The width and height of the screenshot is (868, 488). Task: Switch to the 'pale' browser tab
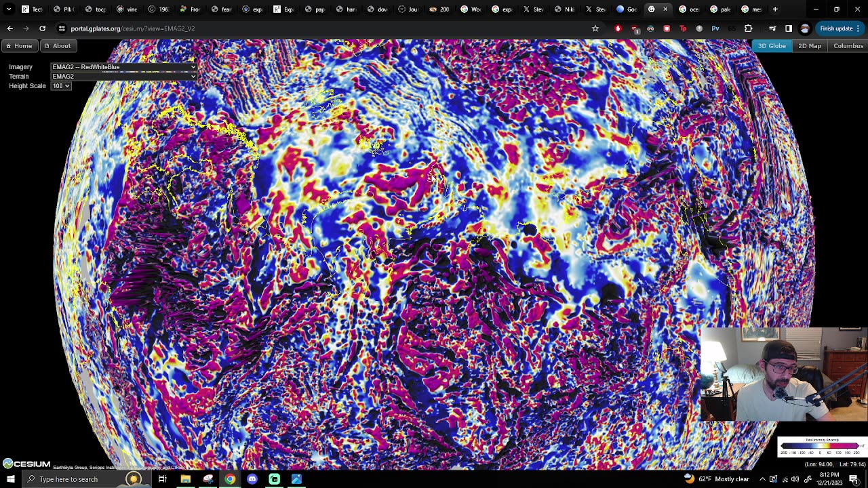(719, 9)
